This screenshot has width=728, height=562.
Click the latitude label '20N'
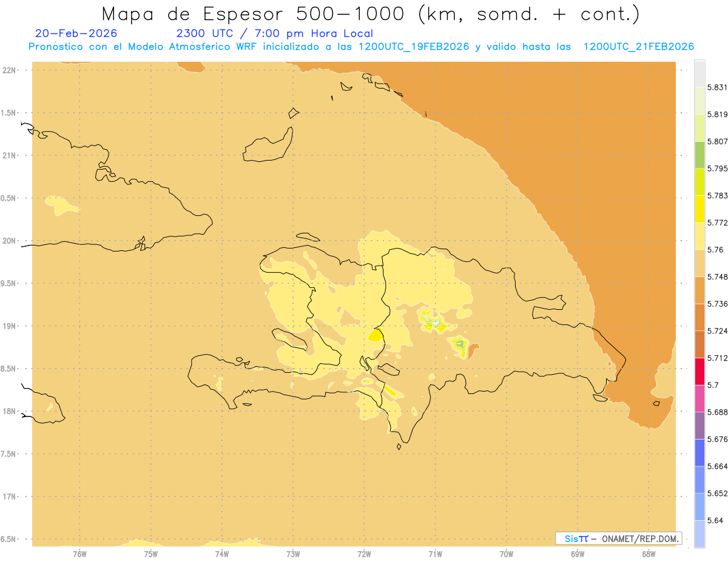9,241
